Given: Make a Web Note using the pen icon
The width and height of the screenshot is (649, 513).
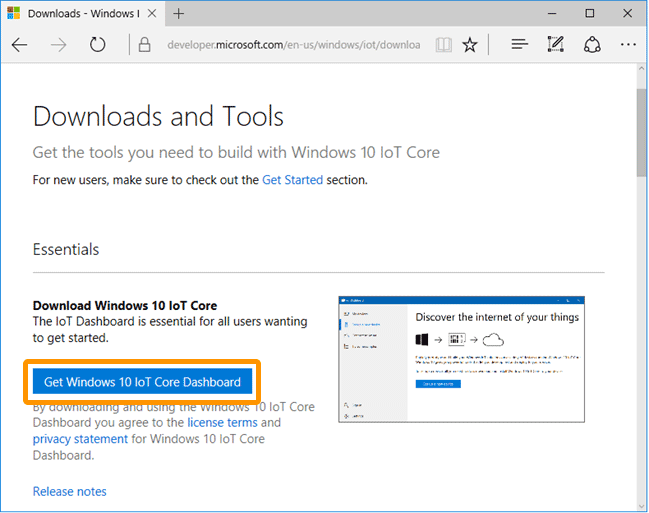Looking at the screenshot, I should click(555, 44).
